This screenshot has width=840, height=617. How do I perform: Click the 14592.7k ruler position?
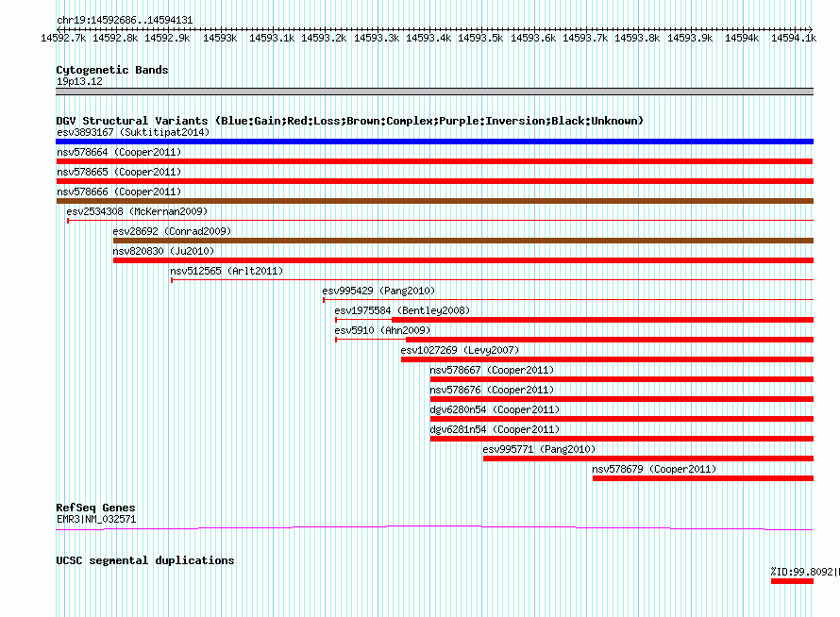coord(63,38)
